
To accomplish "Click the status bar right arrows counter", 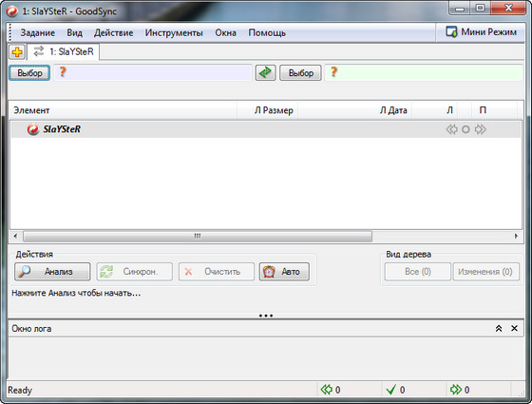I will 460,390.
